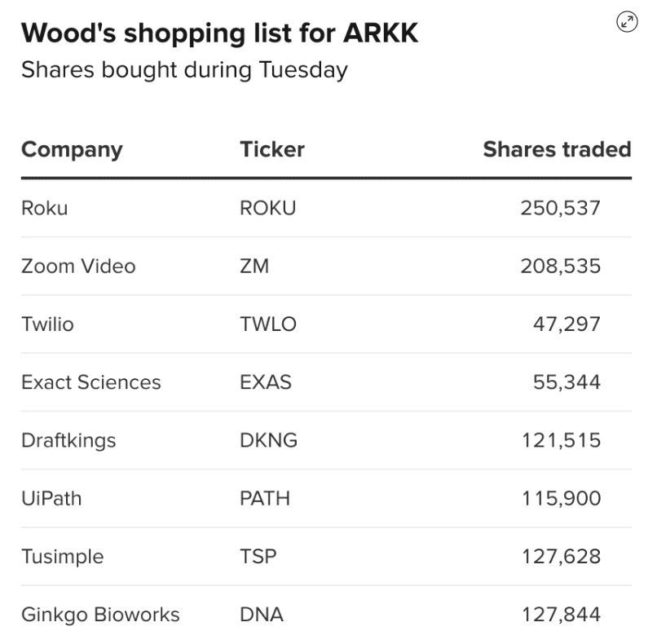The image size is (657, 644).
Task: Click the Shares traded column header
Action: [557, 150]
